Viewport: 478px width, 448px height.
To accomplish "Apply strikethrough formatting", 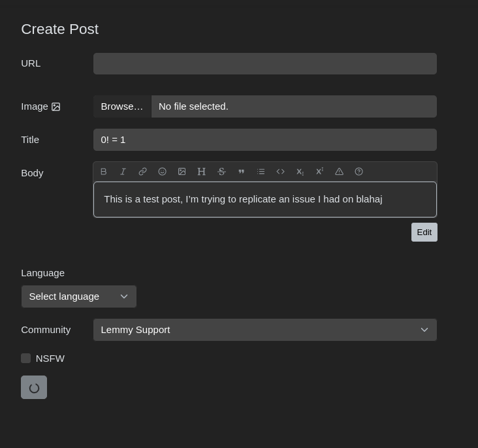I will [221, 172].
